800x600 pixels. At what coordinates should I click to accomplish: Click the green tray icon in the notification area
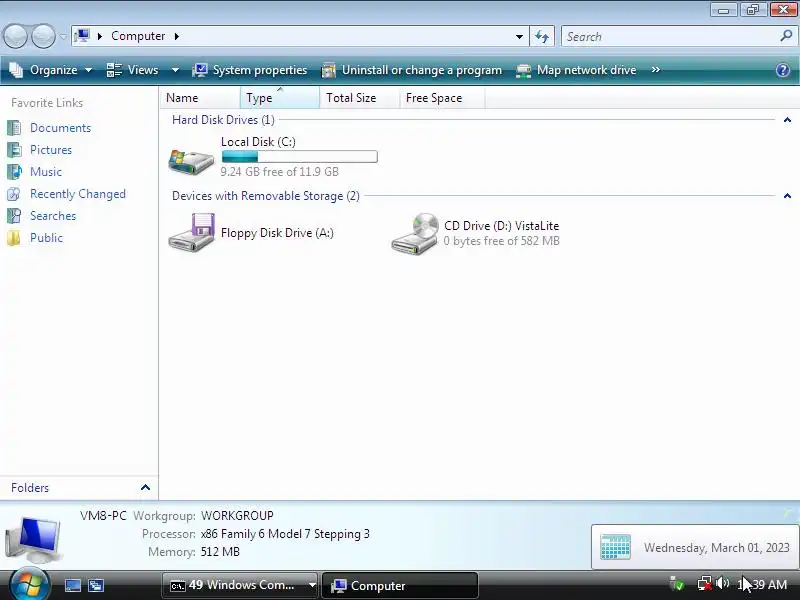pos(677,583)
